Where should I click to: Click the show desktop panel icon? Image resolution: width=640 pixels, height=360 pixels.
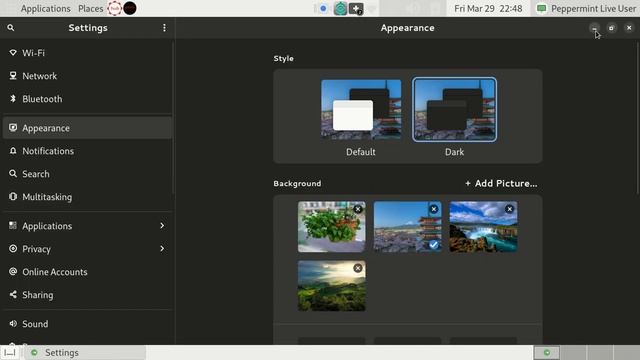click(10, 353)
